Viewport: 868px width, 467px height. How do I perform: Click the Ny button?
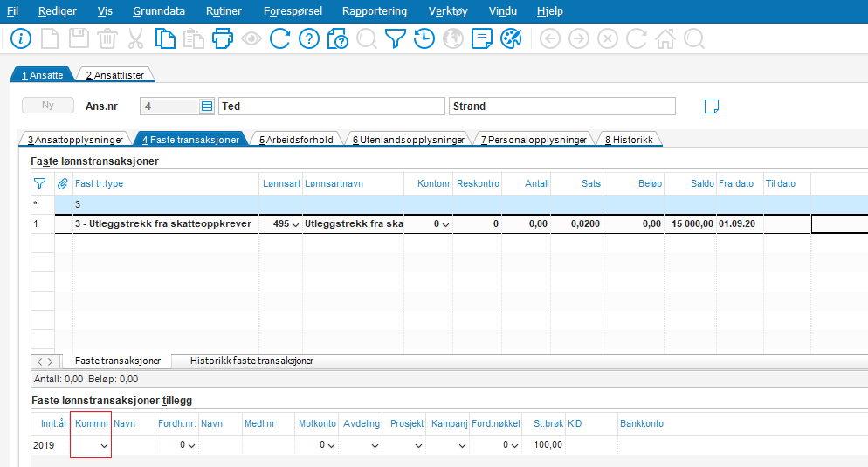48,105
